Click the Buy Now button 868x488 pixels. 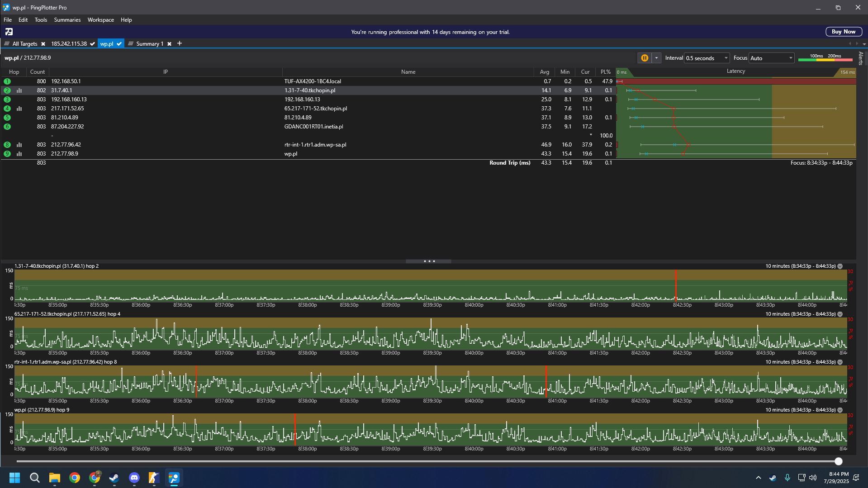tap(844, 32)
